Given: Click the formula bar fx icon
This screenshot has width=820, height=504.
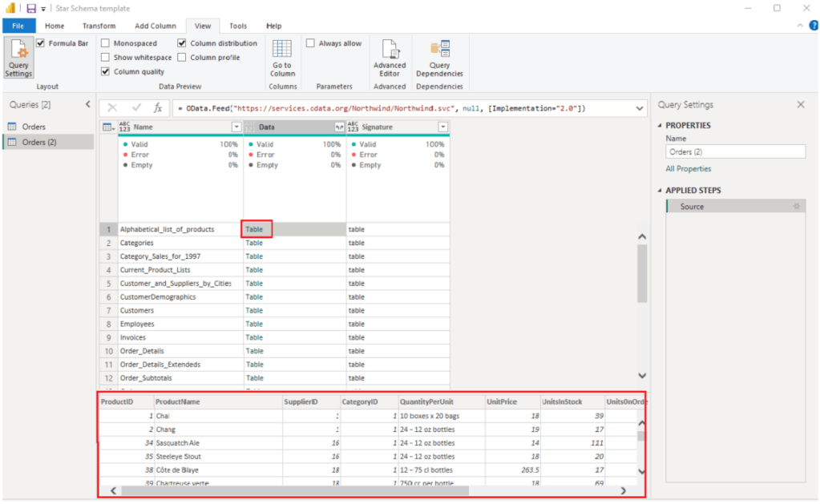Looking at the screenshot, I should [158, 108].
